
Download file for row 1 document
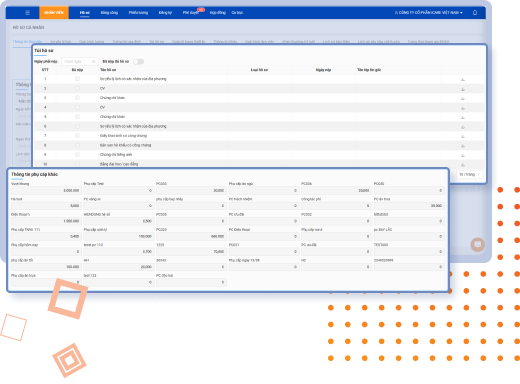463,79
